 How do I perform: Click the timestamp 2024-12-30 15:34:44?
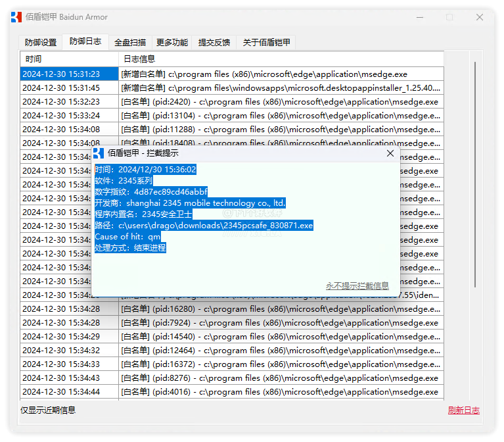point(61,392)
